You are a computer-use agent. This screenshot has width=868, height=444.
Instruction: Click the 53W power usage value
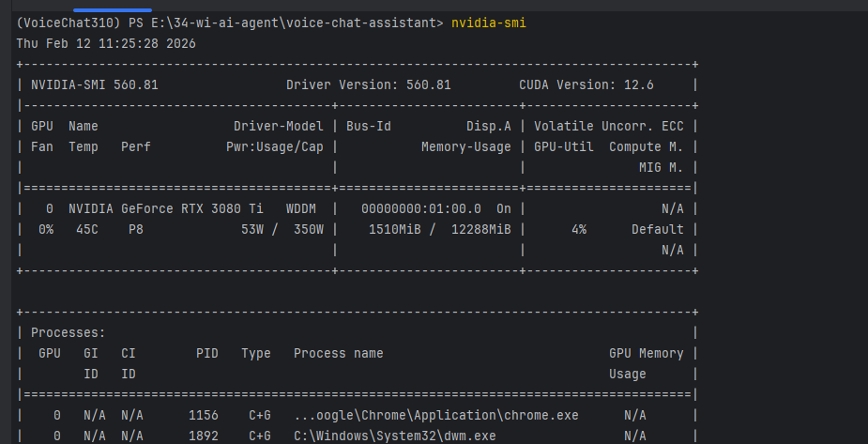(x=252, y=230)
